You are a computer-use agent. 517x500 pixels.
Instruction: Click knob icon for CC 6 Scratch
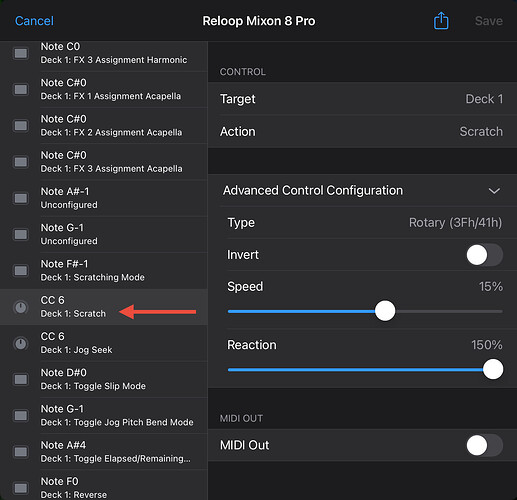[21, 307]
